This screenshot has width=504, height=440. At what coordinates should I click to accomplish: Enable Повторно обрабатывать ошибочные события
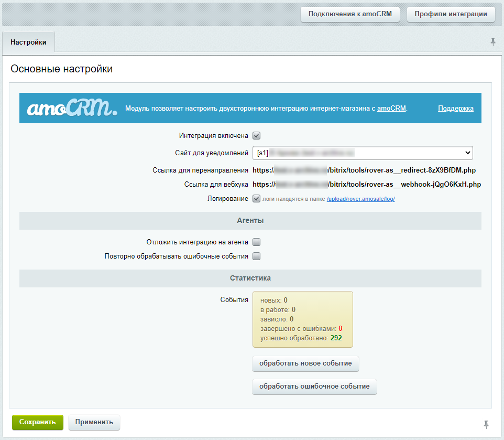(x=256, y=256)
